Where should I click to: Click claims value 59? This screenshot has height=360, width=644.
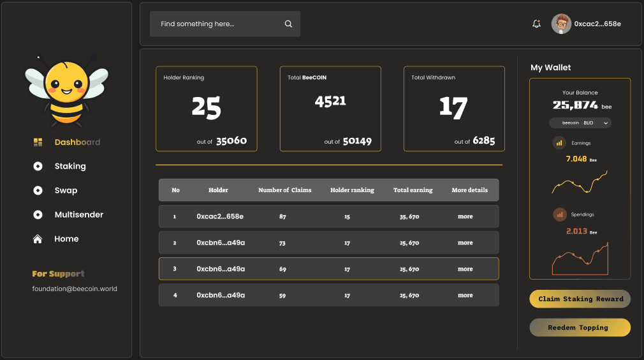click(x=282, y=296)
